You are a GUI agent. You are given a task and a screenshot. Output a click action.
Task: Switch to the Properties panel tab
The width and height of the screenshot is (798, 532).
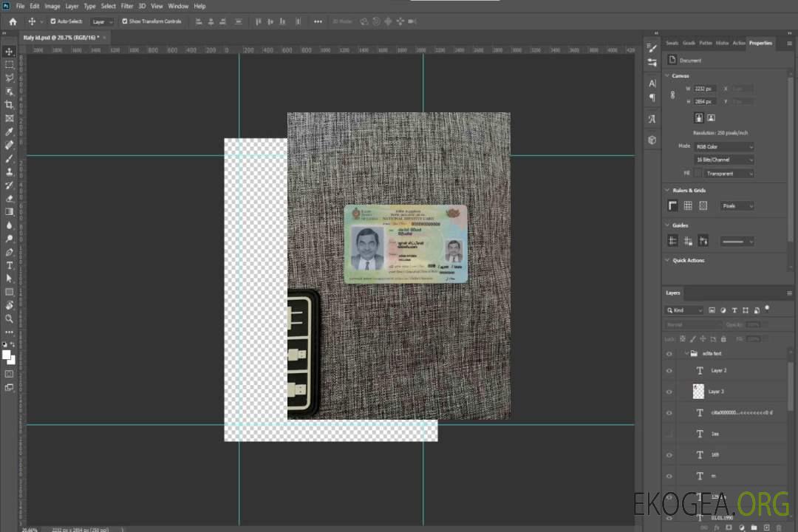(760, 43)
